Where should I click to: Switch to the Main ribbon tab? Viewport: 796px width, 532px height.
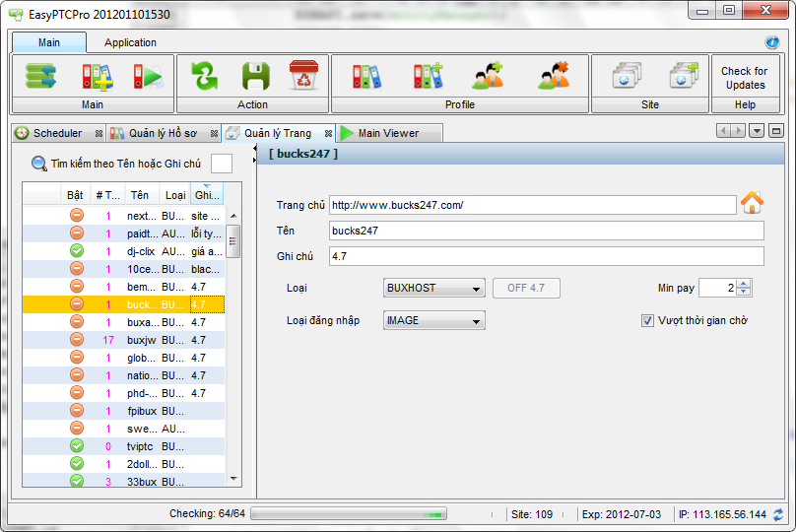49,42
